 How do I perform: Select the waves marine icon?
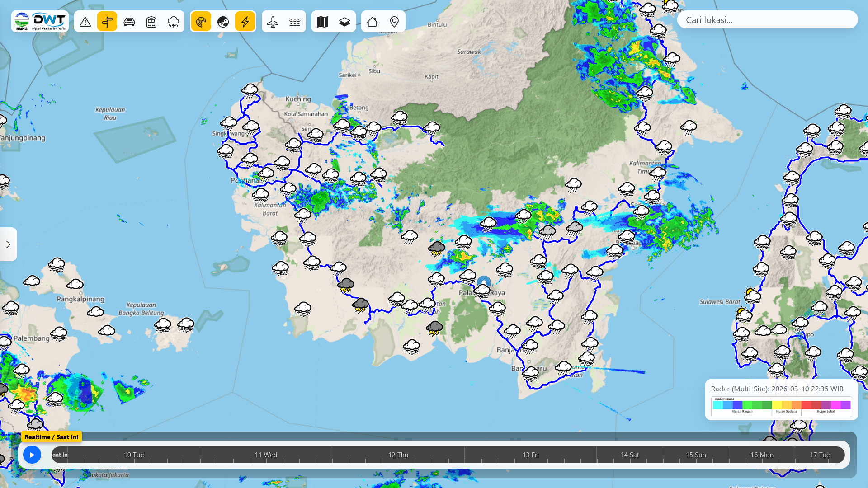click(x=295, y=22)
